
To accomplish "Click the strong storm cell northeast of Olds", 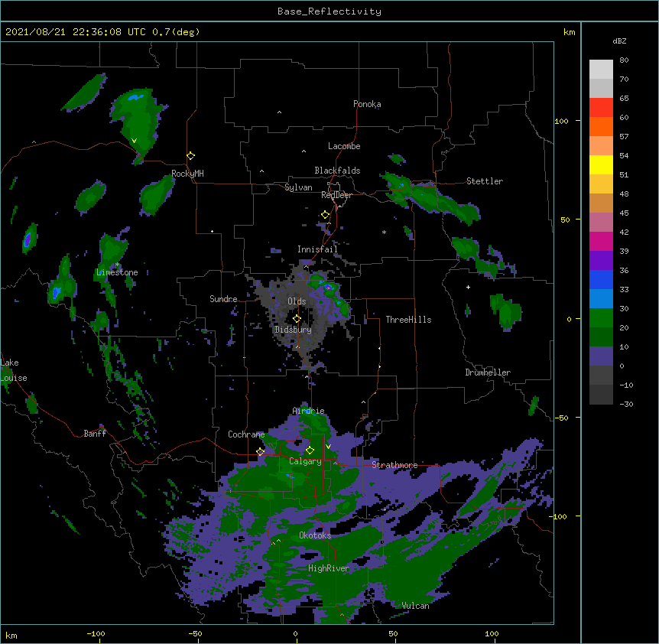I will pos(328,286).
